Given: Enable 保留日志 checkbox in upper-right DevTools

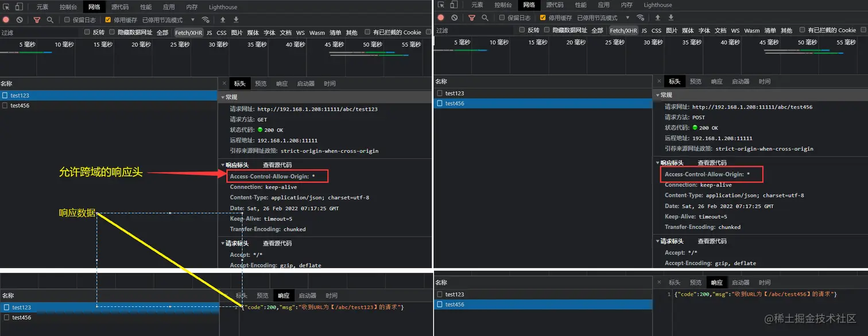Looking at the screenshot, I should pos(502,18).
